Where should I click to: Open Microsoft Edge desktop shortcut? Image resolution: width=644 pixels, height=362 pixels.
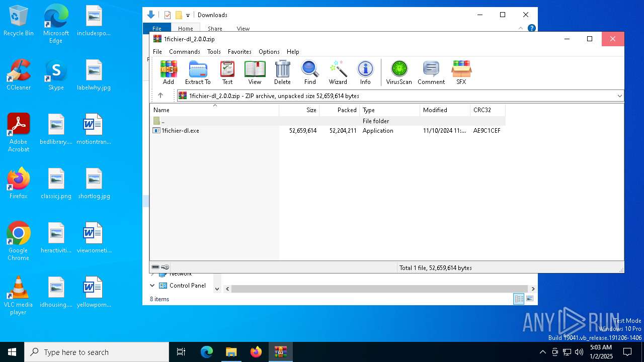click(56, 24)
